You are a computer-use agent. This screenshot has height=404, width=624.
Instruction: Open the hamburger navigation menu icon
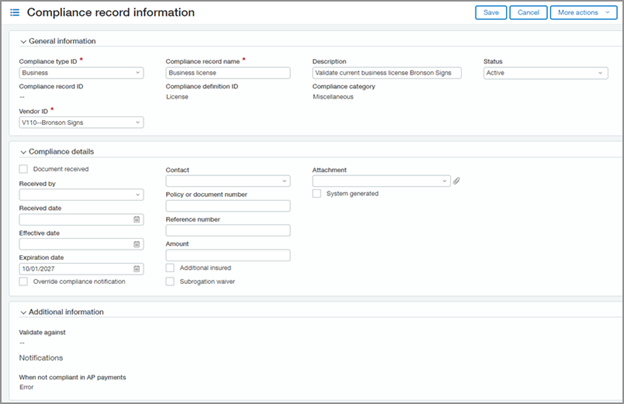pyautogui.click(x=15, y=13)
